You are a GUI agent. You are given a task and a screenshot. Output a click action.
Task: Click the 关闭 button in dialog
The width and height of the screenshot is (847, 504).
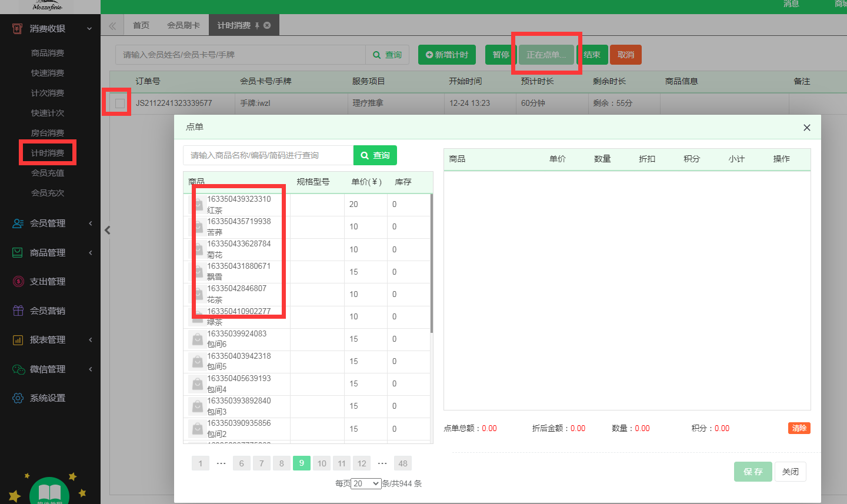[x=791, y=472]
